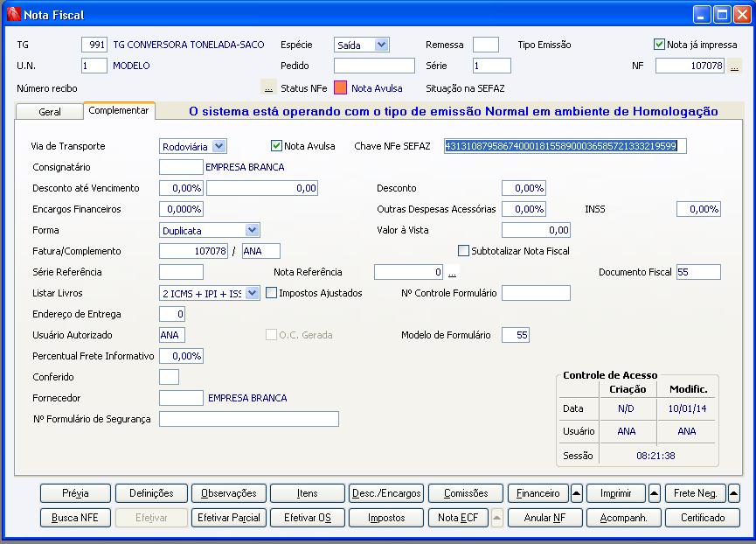The width and height of the screenshot is (756, 544).
Task: Open the Via de Transporte Rodoviária dropdown
Action: pyautogui.click(x=193, y=146)
